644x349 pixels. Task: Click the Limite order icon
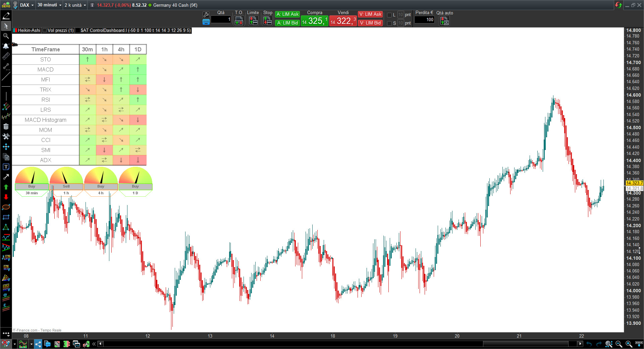tap(253, 21)
